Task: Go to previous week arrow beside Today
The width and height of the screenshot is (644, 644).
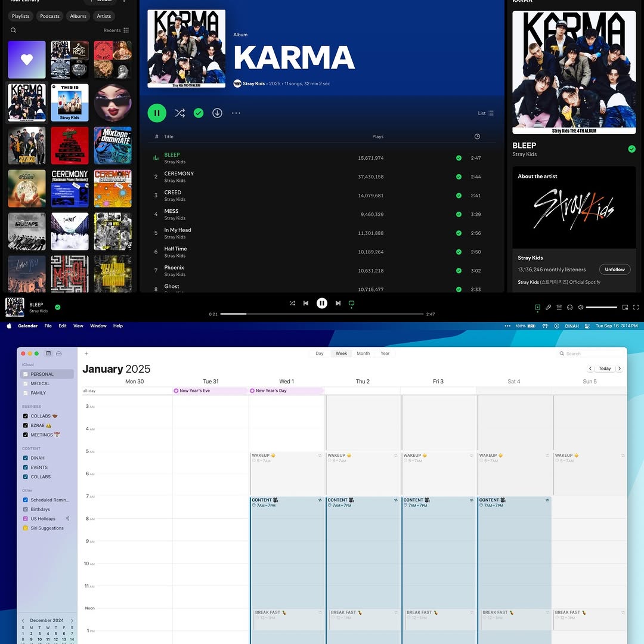Action: tap(590, 369)
